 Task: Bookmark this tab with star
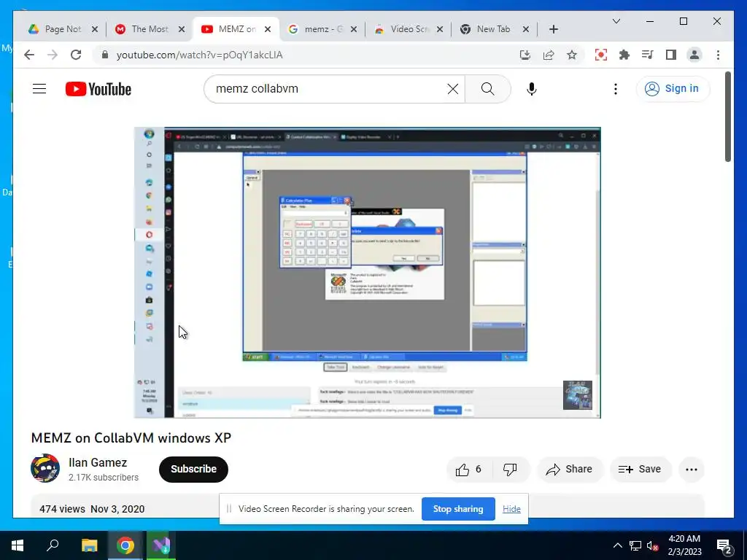pyautogui.click(x=572, y=55)
